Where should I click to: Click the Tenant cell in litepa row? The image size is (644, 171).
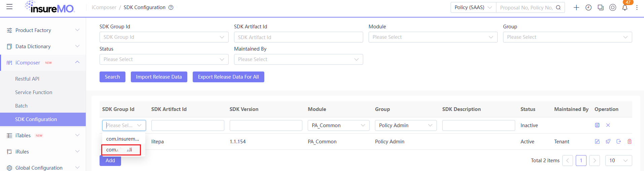tap(562, 142)
